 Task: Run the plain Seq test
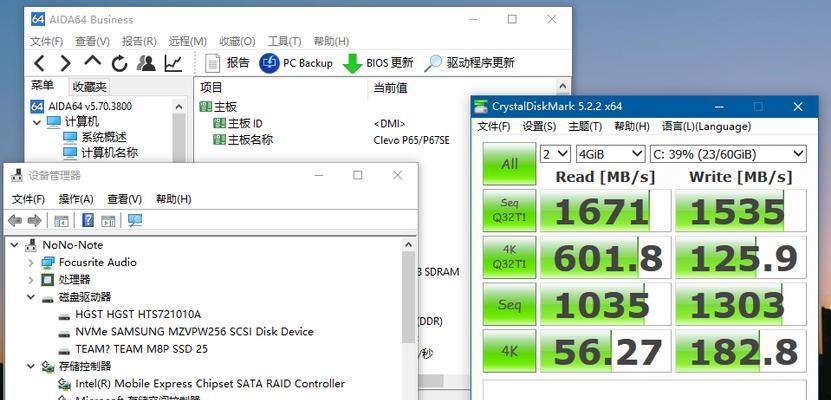tap(509, 304)
